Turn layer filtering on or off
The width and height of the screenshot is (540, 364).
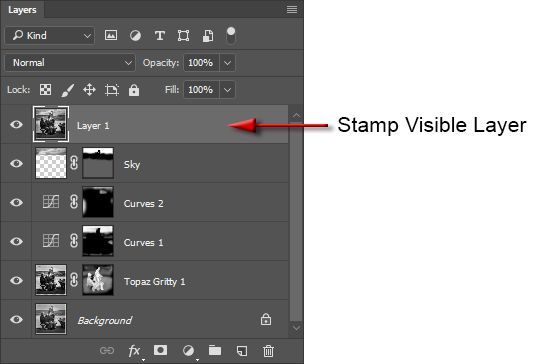(x=231, y=35)
